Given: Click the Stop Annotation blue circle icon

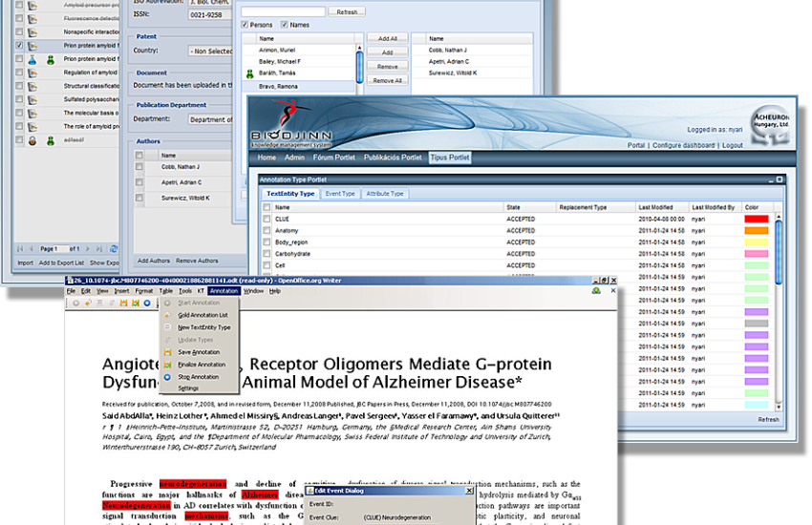Looking at the screenshot, I should coord(167,376).
